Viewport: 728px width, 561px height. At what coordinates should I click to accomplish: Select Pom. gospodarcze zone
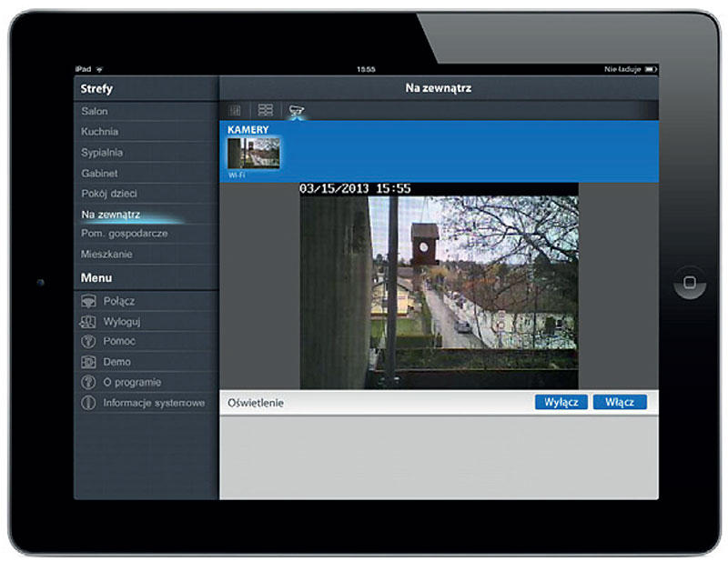(146, 234)
